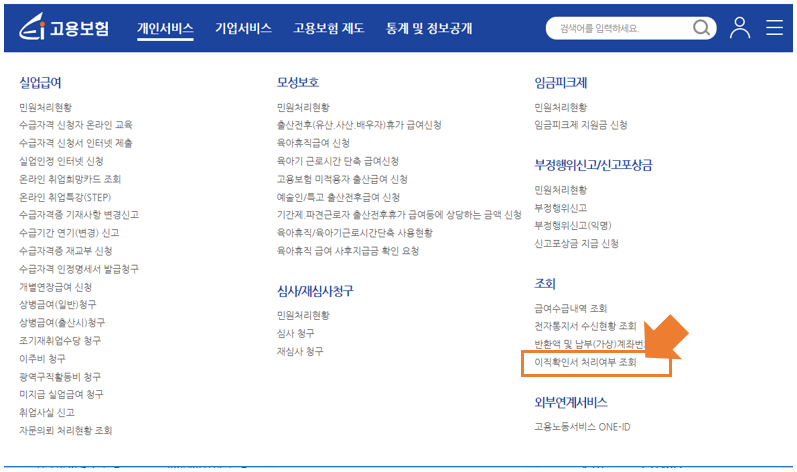The image size is (797, 472).
Task: Choose 수급자격증 재교부 신청
Action: [x=66, y=251]
